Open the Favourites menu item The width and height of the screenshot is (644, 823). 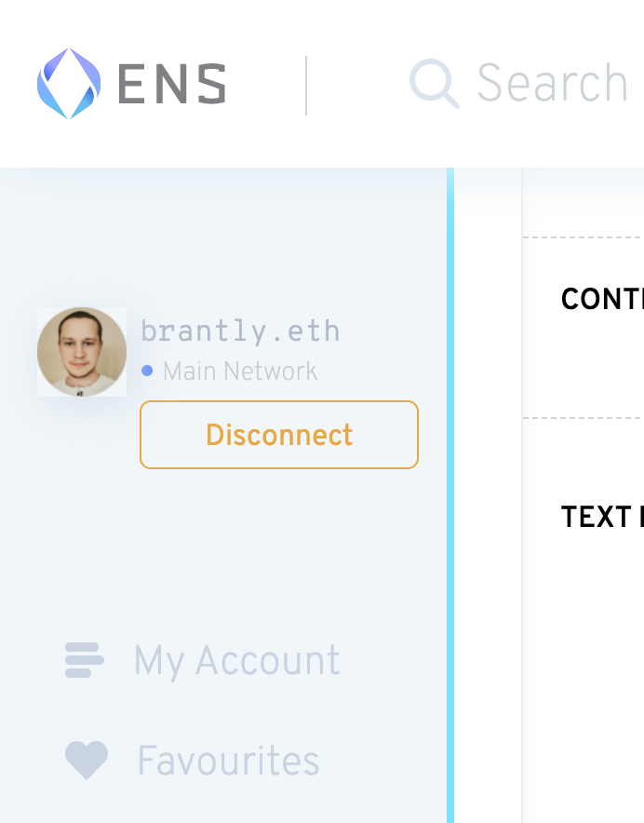tap(228, 760)
